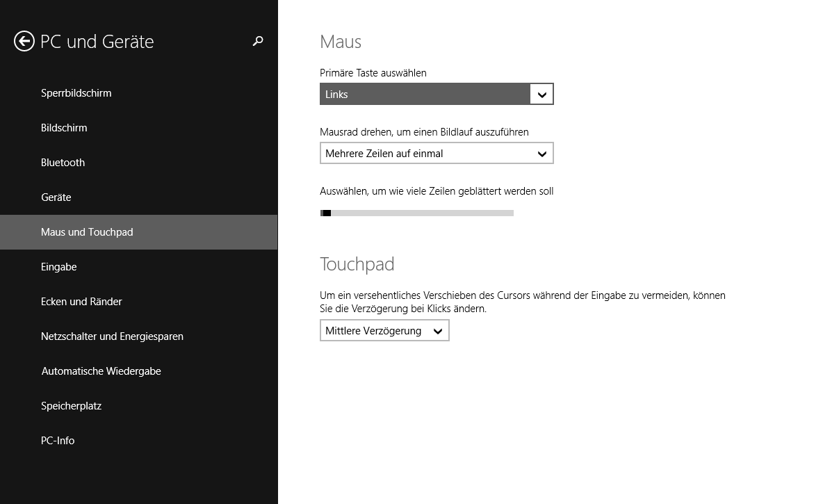Select Maus und Touchpad entry

(x=87, y=232)
